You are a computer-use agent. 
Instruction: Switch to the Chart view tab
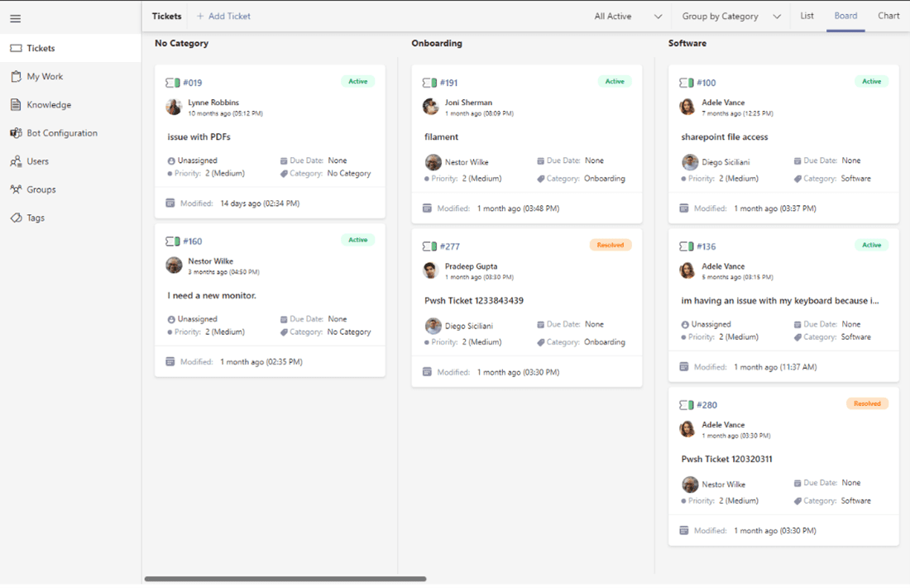pyautogui.click(x=888, y=16)
